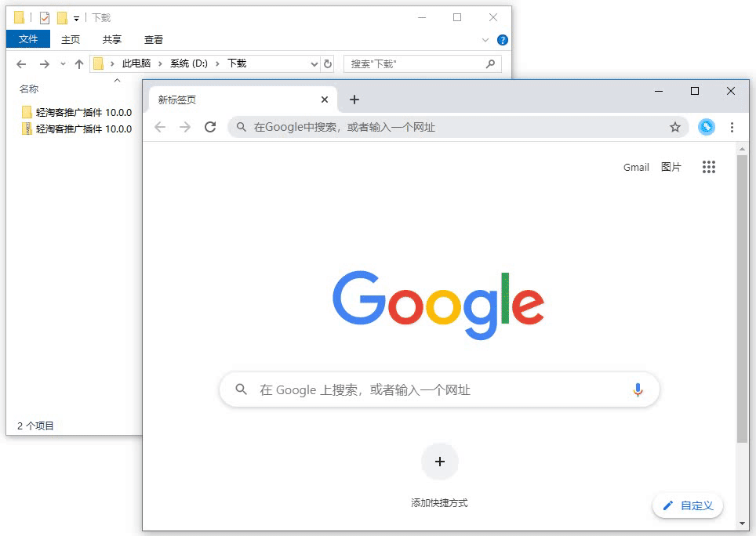Open the customize quick access toolbar dropdown

coord(76,20)
